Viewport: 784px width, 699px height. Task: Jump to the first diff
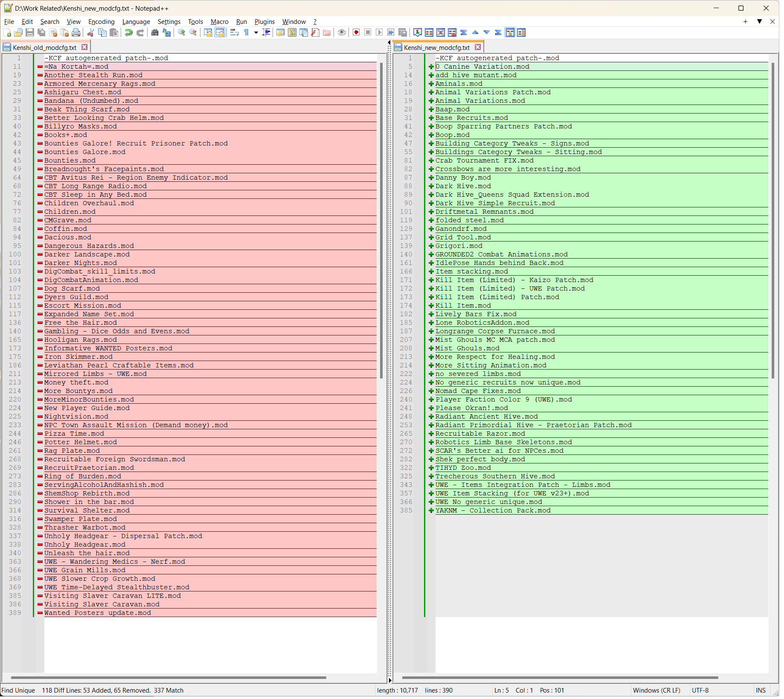(464, 33)
